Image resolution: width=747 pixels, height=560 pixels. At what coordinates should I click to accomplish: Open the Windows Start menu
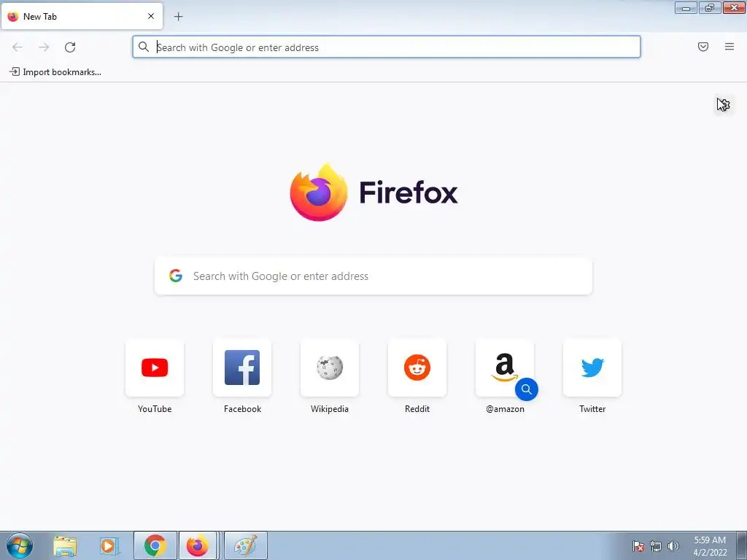(20, 545)
